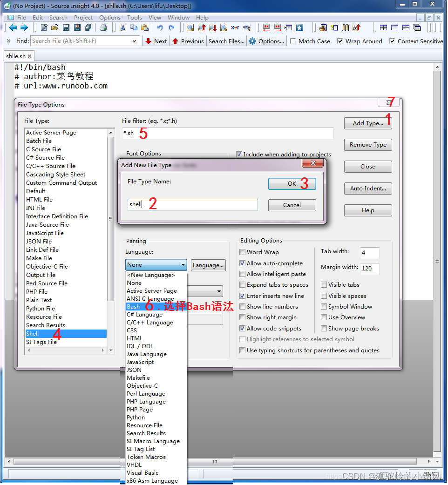Viewport: 448px width, 485px height.
Task: Click the editor horizontal scrollbar thumb
Action: tap(215, 461)
